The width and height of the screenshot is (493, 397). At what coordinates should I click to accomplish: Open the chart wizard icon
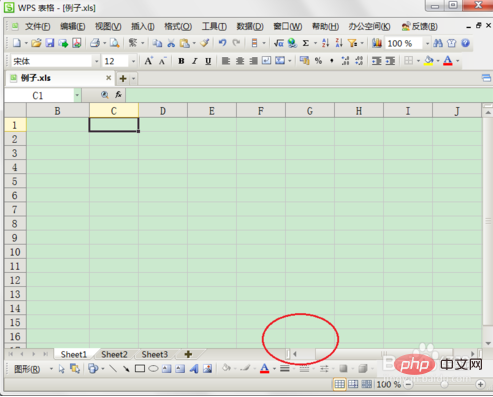coord(377,43)
